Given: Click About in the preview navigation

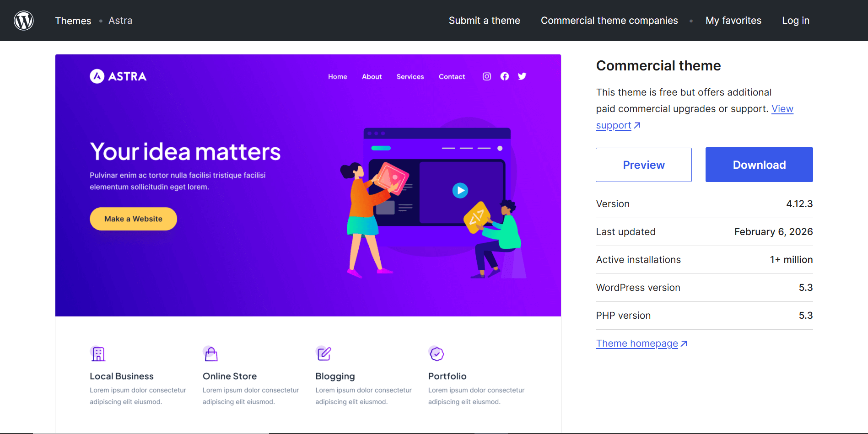Looking at the screenshot, I should [x=372, y=77].
